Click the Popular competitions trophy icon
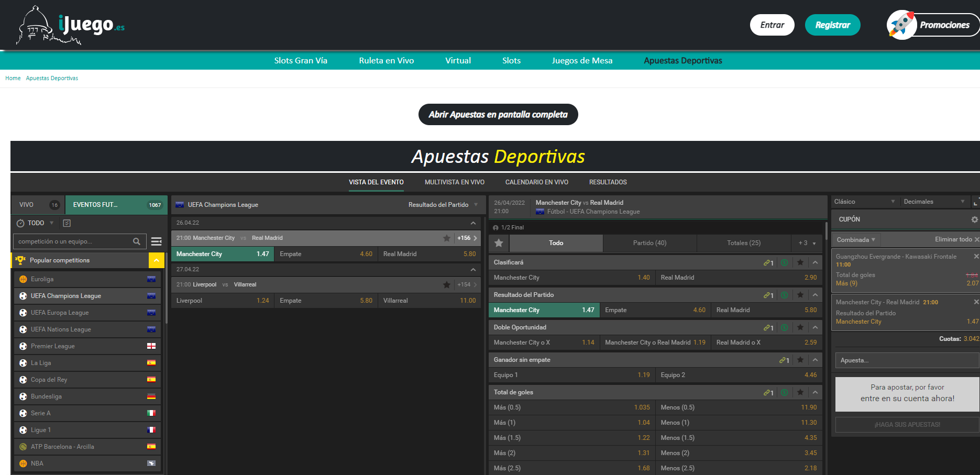980x475 pixels. point(20,260)
